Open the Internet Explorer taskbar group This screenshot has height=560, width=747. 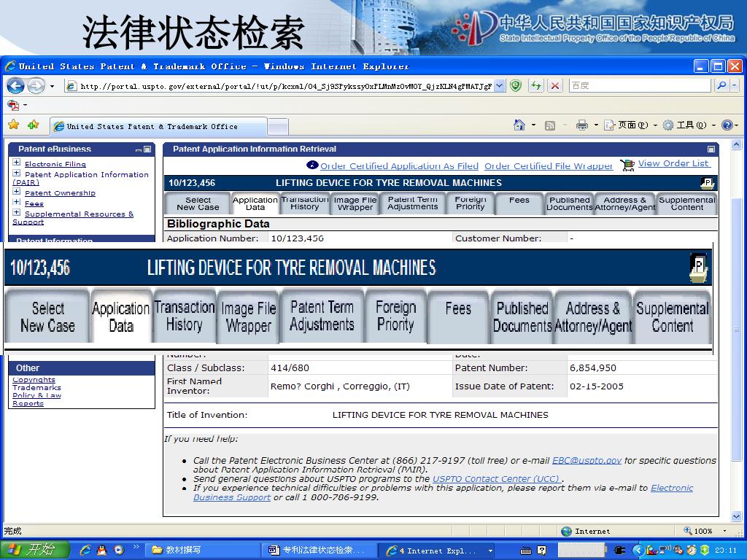point(438,551)
